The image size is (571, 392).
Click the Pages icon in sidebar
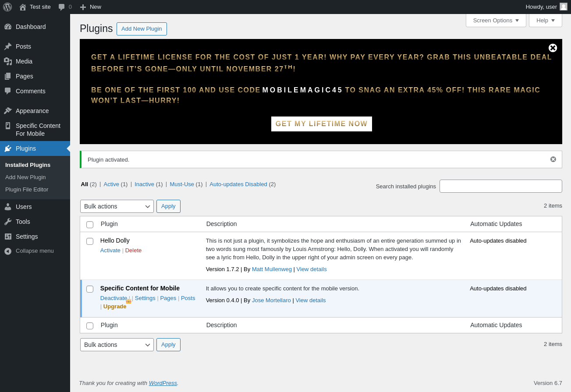[x=8, y=76]
